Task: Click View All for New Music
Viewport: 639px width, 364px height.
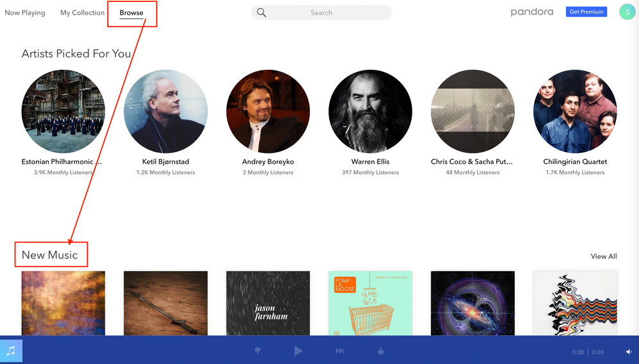Action: [603, 256]
